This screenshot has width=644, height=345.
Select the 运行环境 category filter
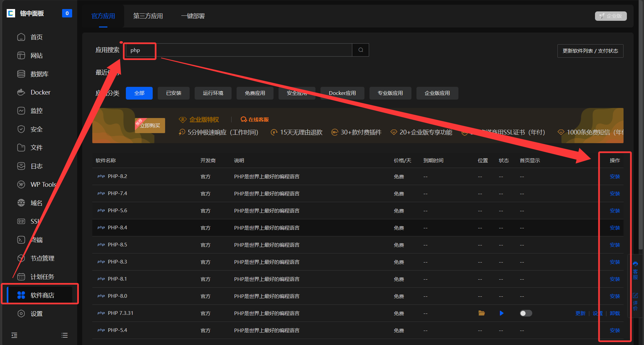(x=213, y=93)
